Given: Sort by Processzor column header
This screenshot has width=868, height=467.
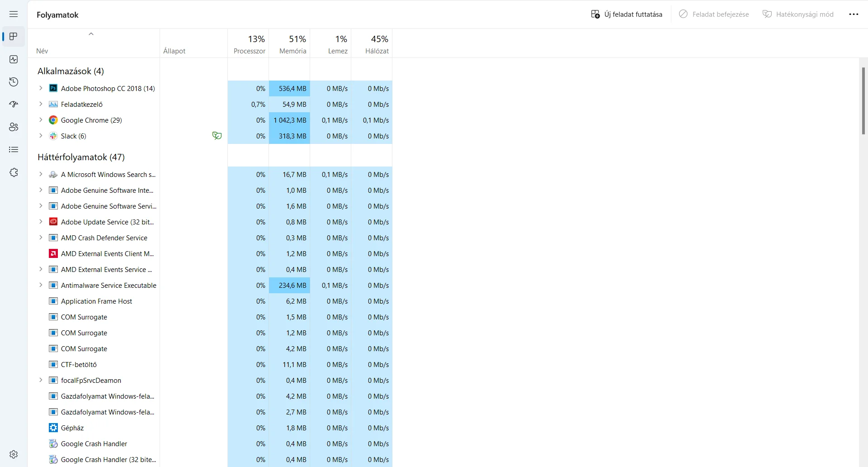Looking at the screenshot, I should (249, 44).
